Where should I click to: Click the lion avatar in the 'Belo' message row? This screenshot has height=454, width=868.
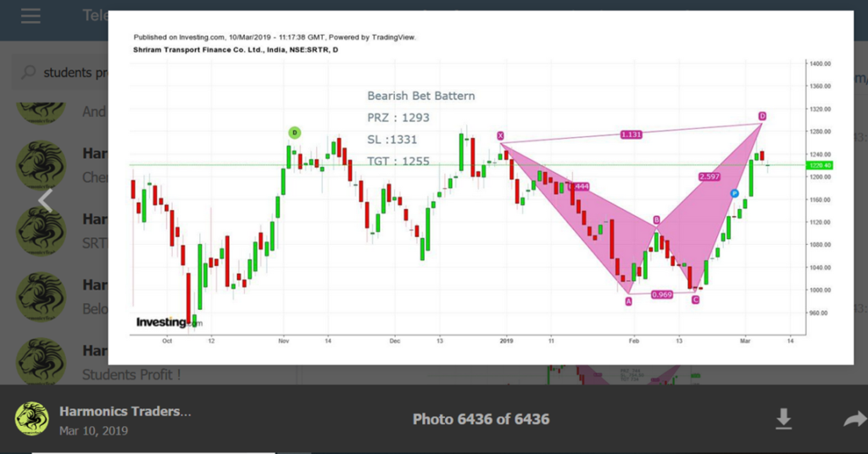[x=41, y=296]
